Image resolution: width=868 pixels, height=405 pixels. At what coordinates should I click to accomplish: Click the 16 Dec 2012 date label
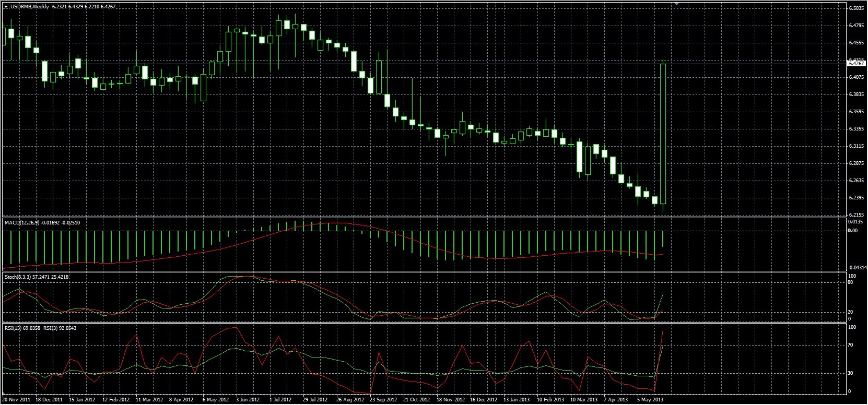click(483, 400)
